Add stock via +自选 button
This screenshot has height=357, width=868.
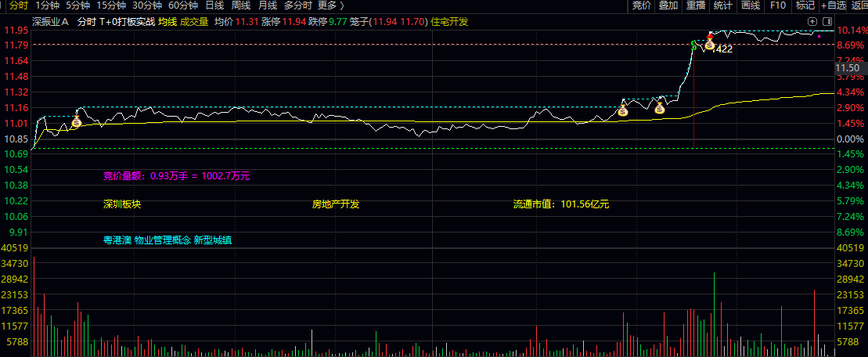(834, 5)
